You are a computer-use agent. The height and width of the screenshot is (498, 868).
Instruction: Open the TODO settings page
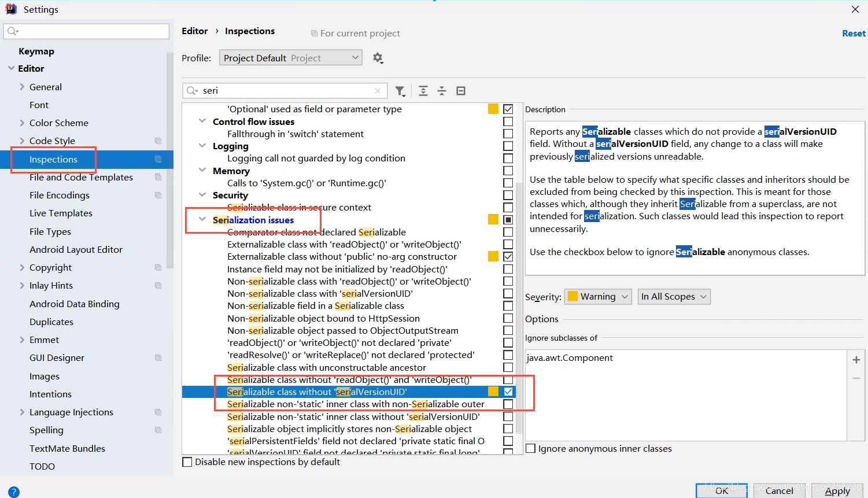(x=42, y=466)
